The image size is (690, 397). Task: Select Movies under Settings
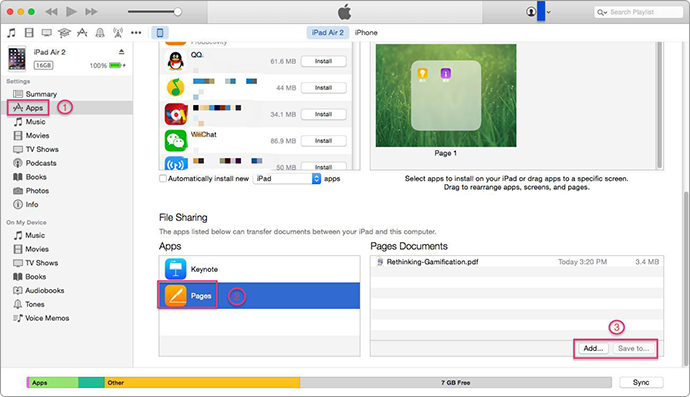point(37,136)
